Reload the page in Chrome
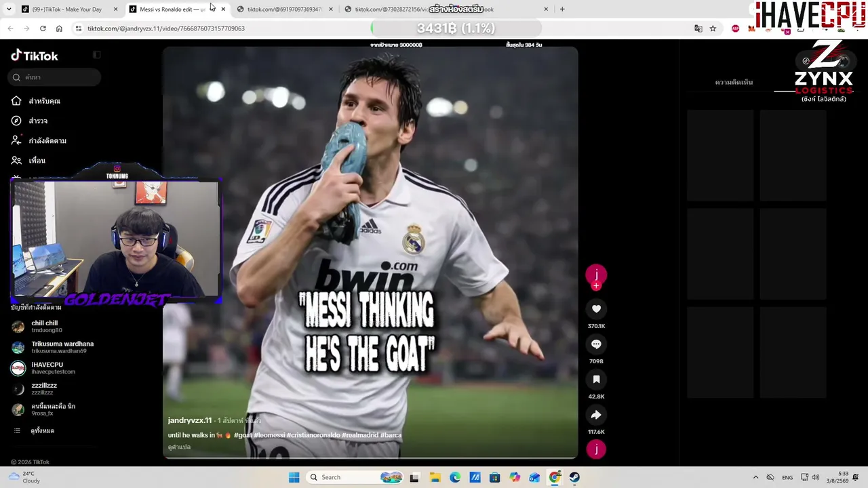Image resolution: width=868 pixels, height=488 pixels. [43, 28]
